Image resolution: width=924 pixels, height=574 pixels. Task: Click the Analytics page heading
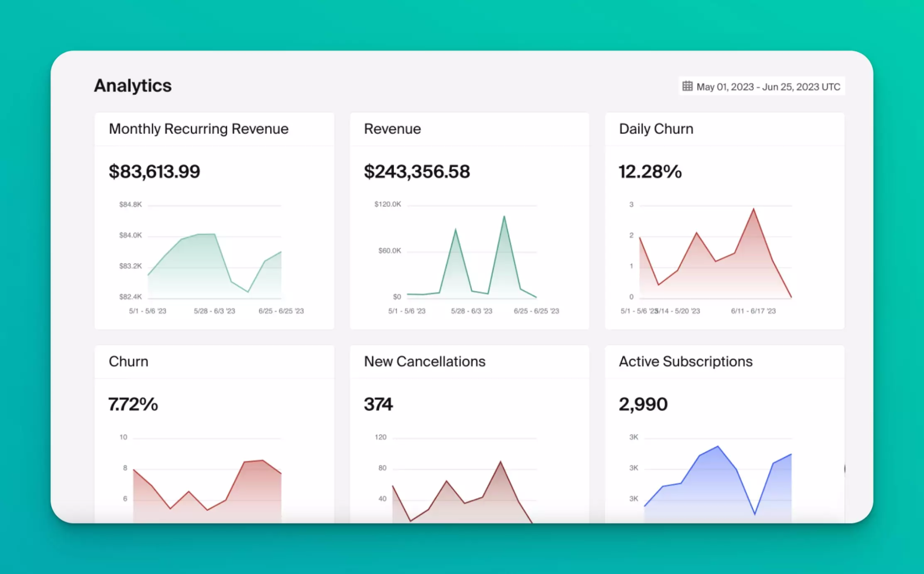click(x=133, y=86)
